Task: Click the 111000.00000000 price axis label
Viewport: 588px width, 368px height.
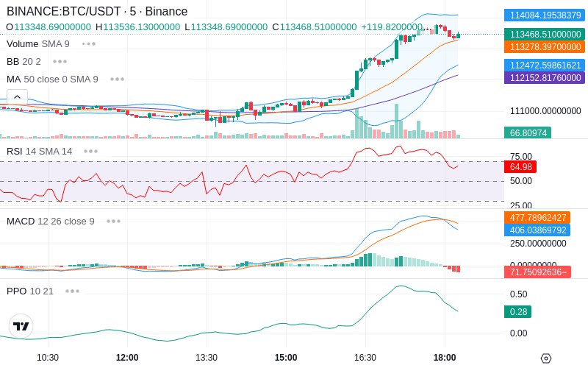Action: 545,111
